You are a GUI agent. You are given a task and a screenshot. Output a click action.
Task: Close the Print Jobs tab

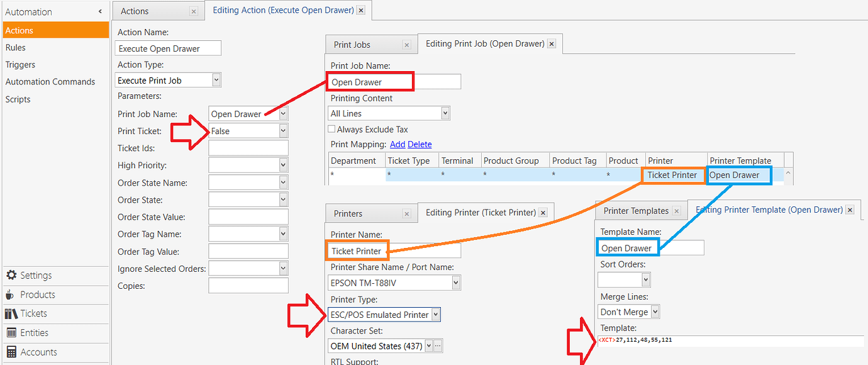click(406, 45)
